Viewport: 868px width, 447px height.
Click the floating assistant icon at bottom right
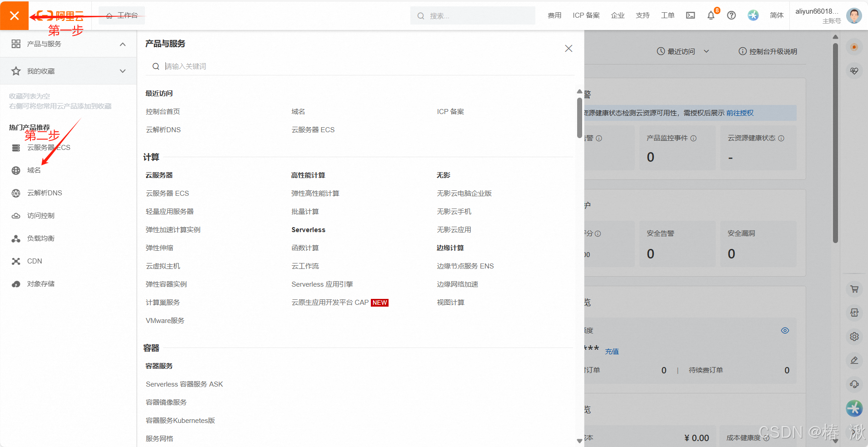(x=854, y=408)
